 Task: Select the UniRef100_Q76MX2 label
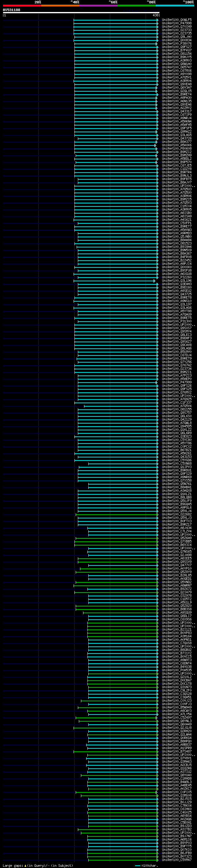coord(177,392)
